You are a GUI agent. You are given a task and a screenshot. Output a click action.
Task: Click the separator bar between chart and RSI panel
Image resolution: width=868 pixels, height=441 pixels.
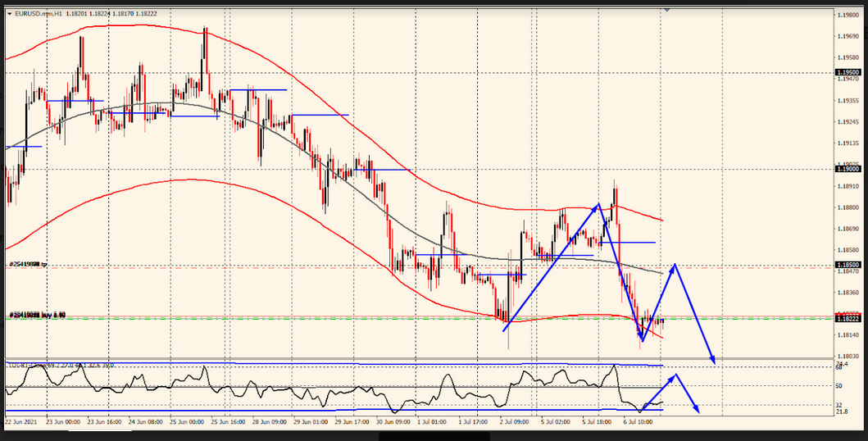410,357
